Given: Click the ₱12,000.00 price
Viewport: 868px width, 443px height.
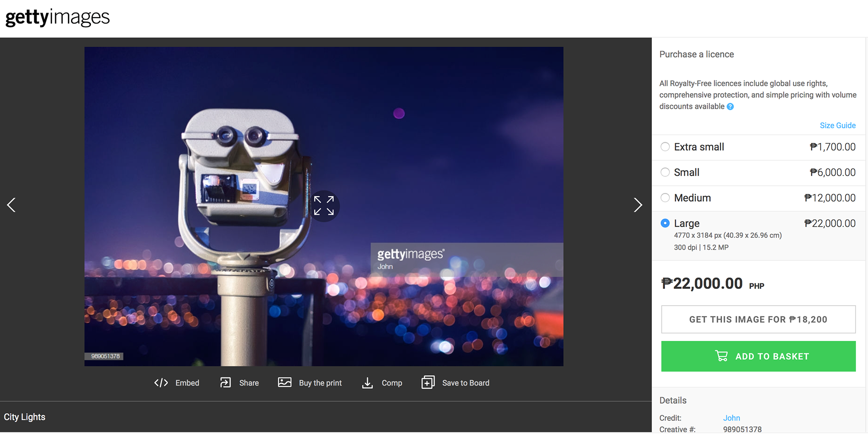Looking at the screenshot, I should (x=830, y=198).
